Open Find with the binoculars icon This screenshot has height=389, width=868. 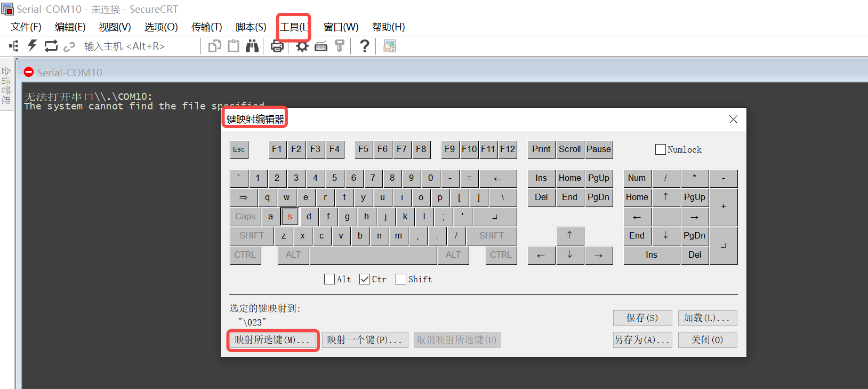click(252, 46)
